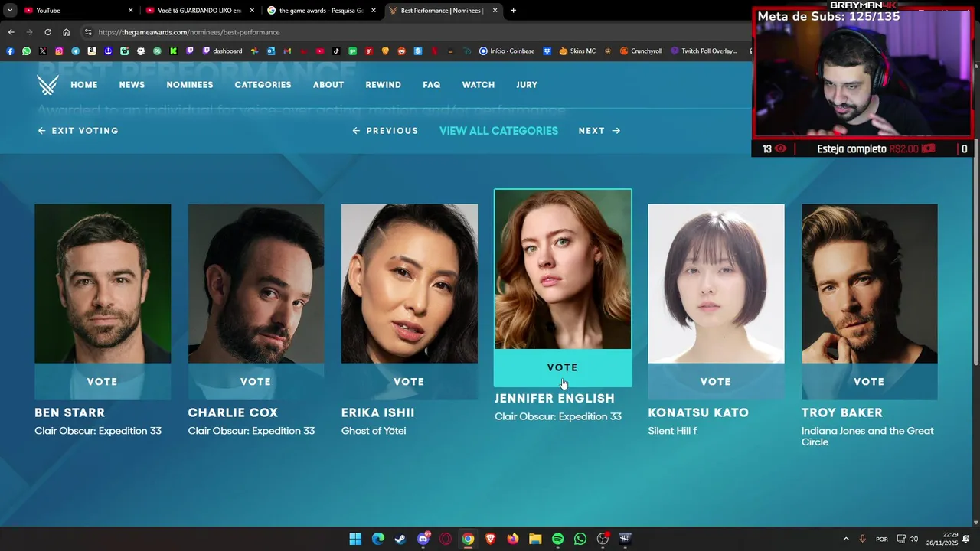This screenshot has height=551, width=980.
Task: Expand system tray hidden icons chevron
Action: [x=846, y=539]
